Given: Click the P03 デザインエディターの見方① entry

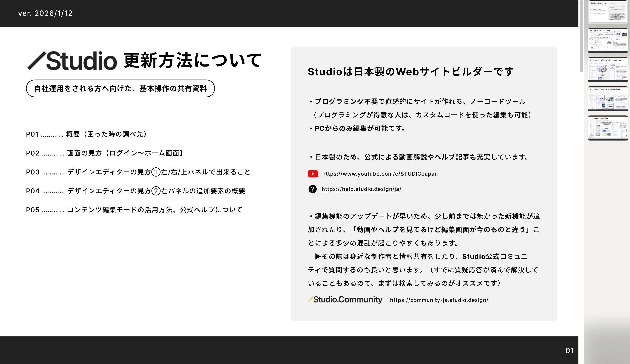Looking at the screenshot, I should (138, 172).
